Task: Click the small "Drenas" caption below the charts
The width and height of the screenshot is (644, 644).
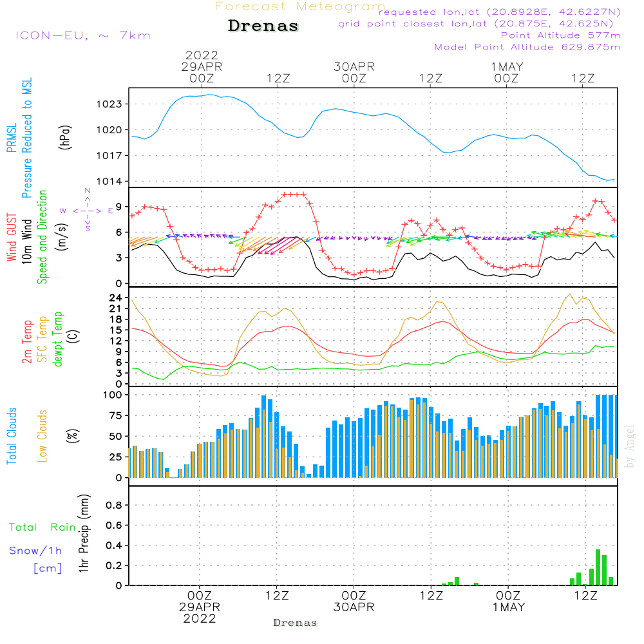Action: (296, 623)
